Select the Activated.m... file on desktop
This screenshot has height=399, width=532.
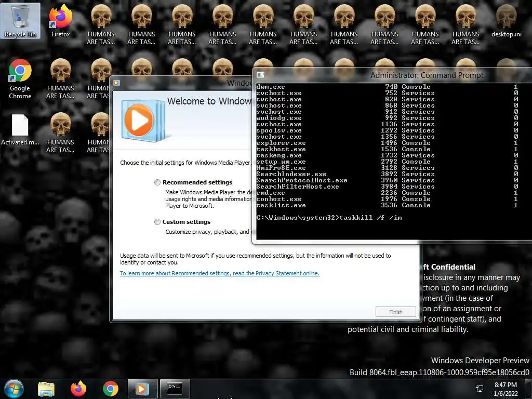(20, 130)
